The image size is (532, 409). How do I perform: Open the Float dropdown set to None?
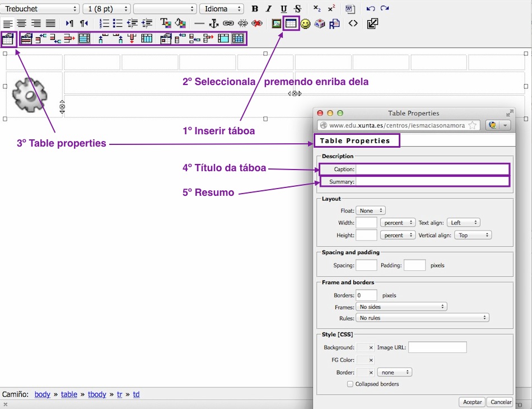click(x=370, y=211)
